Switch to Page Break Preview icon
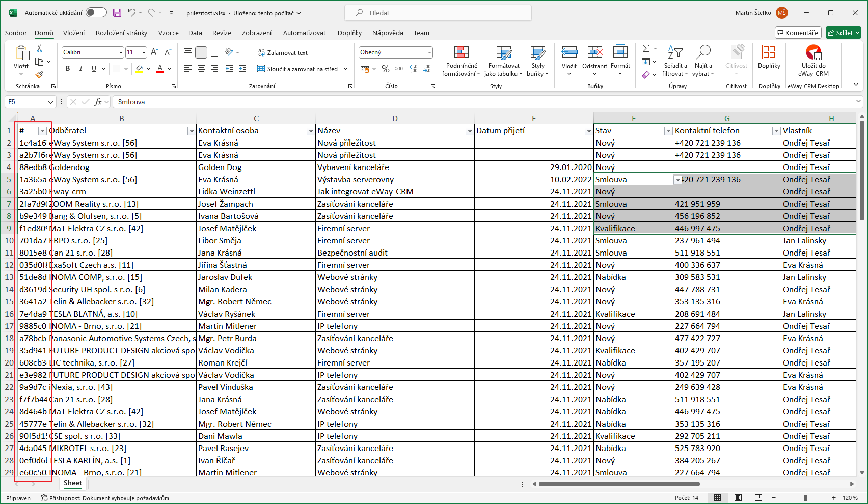The width and height of the screenshot is (868, 504). coord(758,497)
